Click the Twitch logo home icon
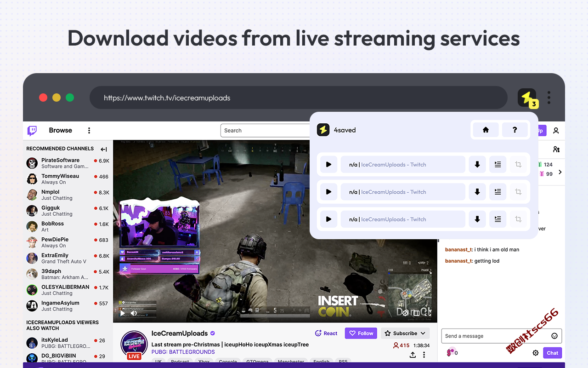This screenshot has height=368, width=588. pos(32,131)
